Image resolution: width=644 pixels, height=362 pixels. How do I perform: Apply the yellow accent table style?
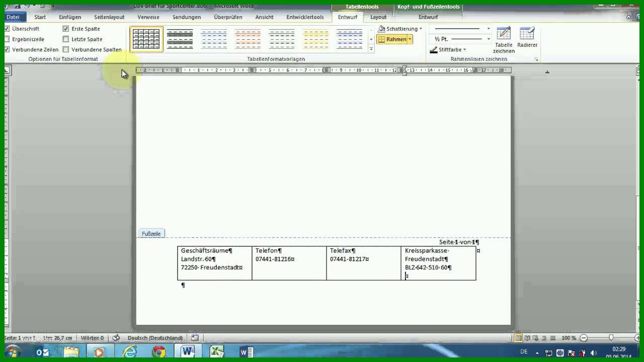(315, 39)
